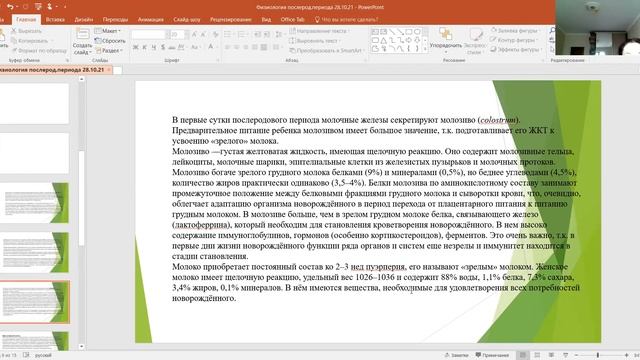The image size is (640, 360).
Task: Toggle text Shadow (S) formatting
Action: pos(163,47)
